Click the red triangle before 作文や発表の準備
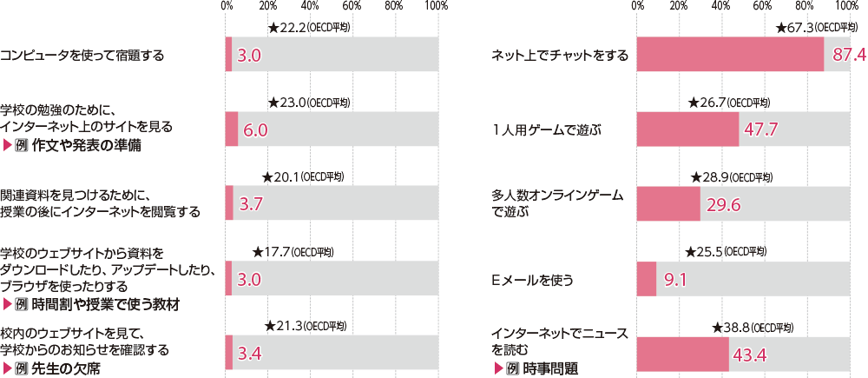This screenshot has width=868, height=378. tap(9, 146)
